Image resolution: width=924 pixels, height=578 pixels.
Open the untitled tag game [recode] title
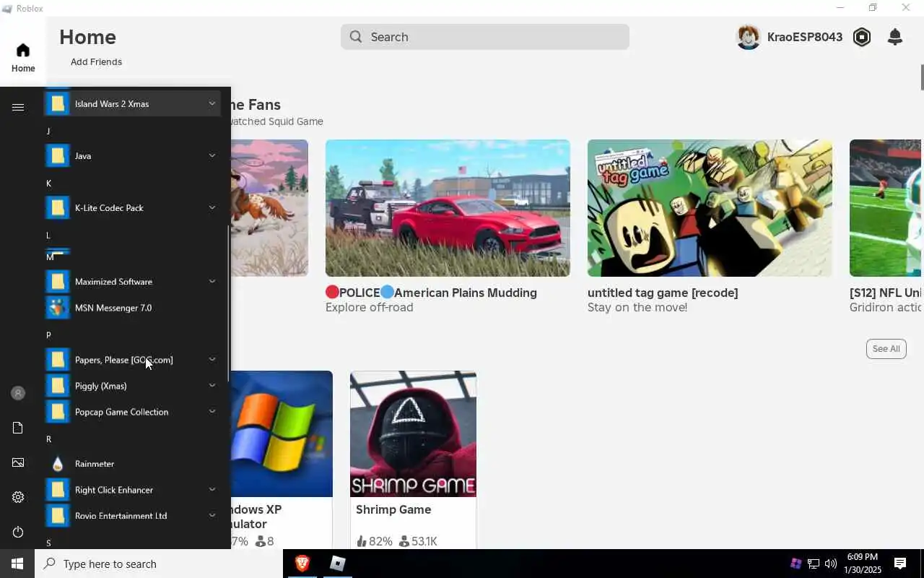pos(663,293)
